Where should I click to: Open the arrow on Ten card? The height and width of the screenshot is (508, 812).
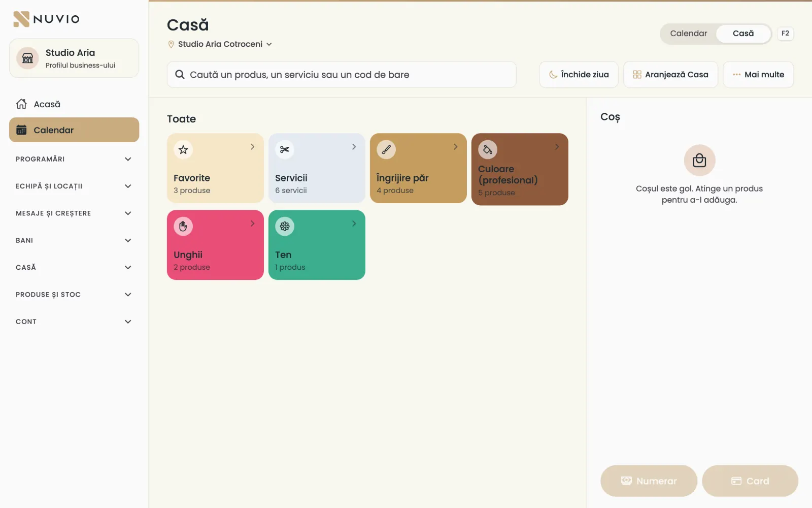tap(354, 224)
